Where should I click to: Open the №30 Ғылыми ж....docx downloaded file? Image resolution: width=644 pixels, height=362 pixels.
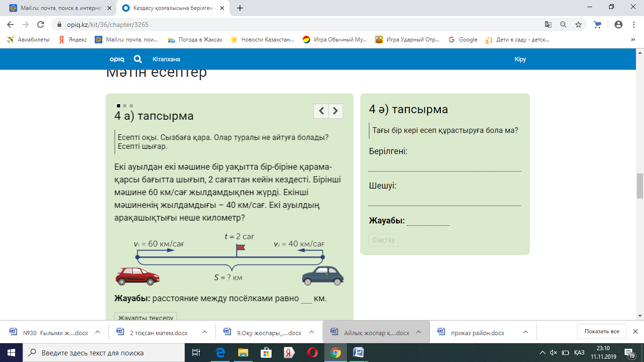[x=49, y=332]
